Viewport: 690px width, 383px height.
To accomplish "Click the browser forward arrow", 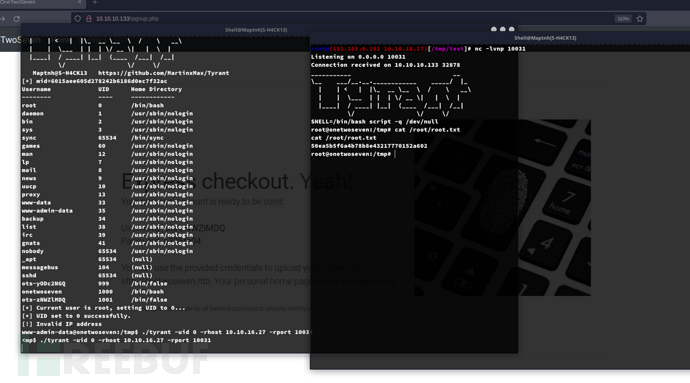I will click(3, 19).
